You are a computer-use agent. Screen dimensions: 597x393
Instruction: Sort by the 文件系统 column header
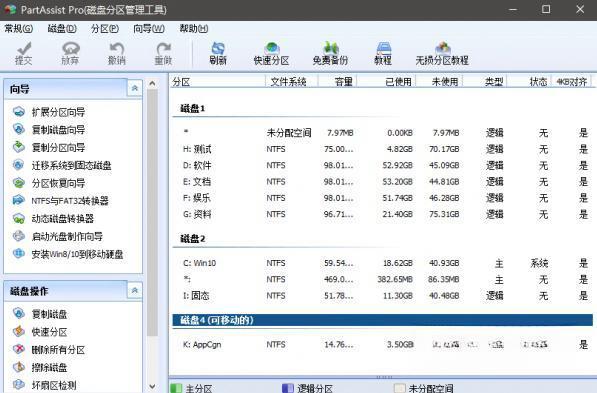[x=291, y=81]
